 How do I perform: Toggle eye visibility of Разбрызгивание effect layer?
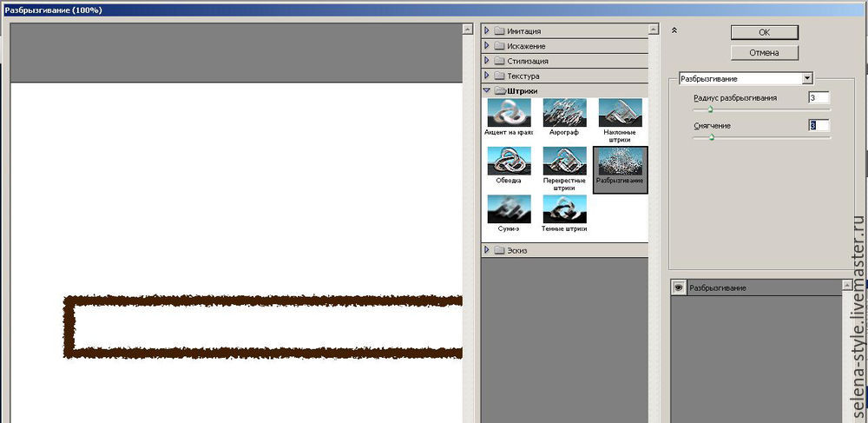pos(678,288)
